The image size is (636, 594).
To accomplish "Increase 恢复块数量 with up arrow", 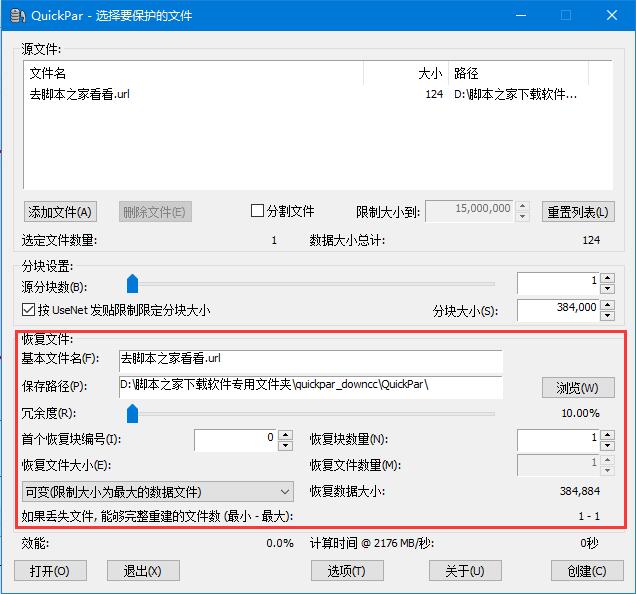I will (x=608, y=435).
